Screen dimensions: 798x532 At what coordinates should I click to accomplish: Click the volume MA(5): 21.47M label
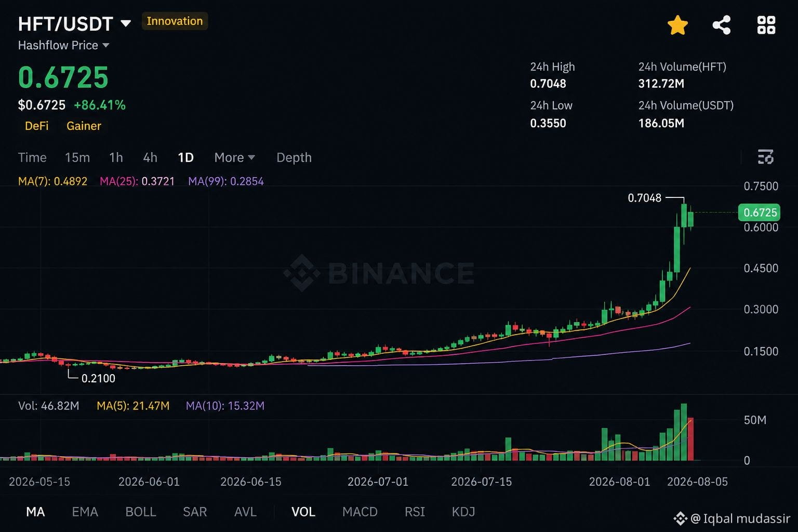tap(133, 406)
